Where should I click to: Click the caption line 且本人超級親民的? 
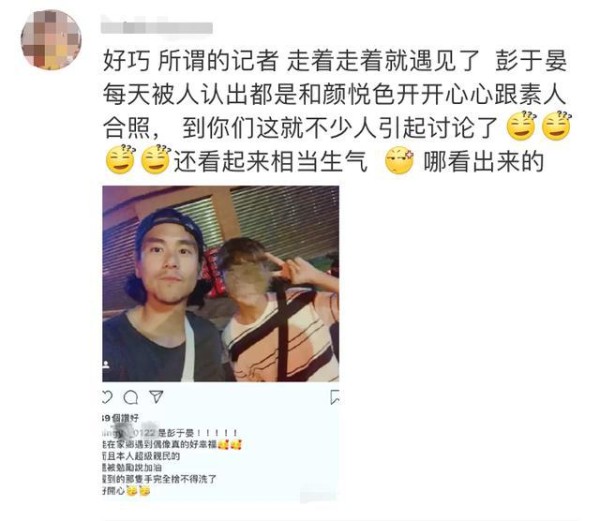click(x=141, y=456)
